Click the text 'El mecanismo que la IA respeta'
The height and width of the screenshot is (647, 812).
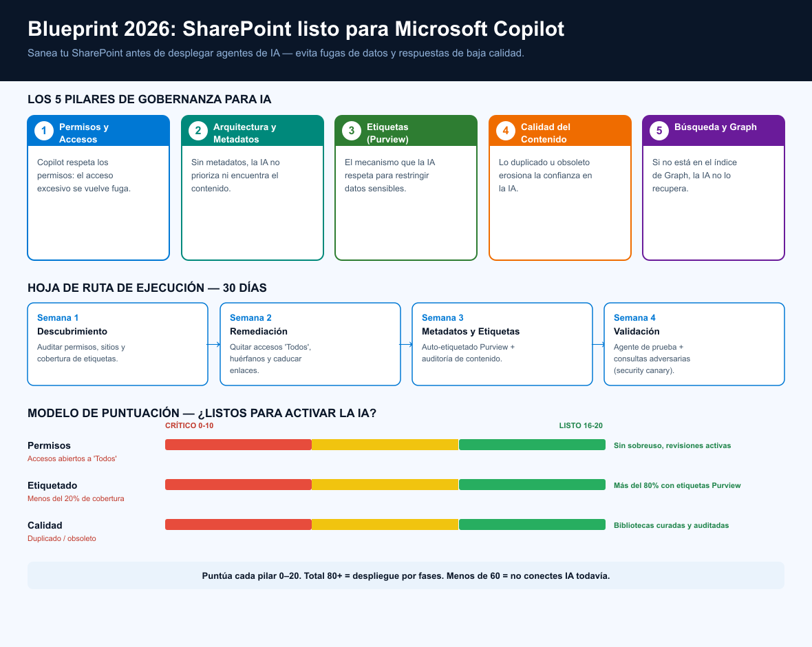pos(390,175)
